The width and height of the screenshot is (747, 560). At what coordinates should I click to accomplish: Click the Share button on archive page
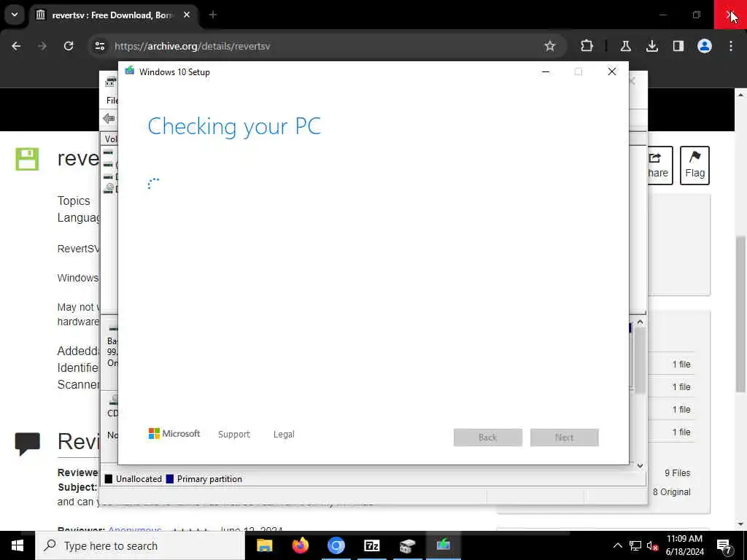tap(659, 166)
